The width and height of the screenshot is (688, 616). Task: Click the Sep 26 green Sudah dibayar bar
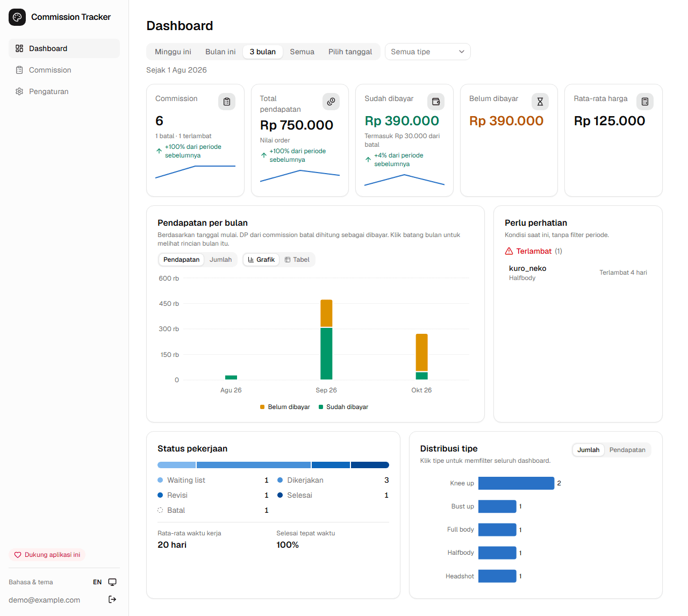326,354
